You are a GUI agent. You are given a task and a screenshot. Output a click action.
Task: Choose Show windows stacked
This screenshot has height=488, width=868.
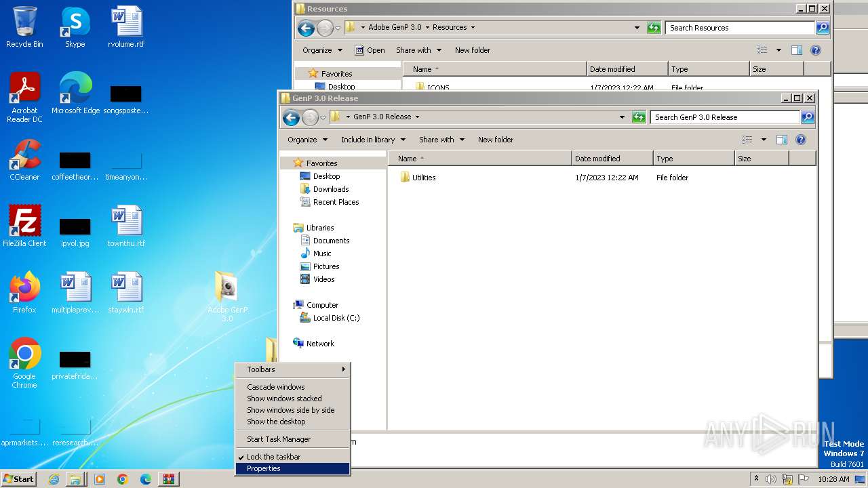click(x=292, y=399)
